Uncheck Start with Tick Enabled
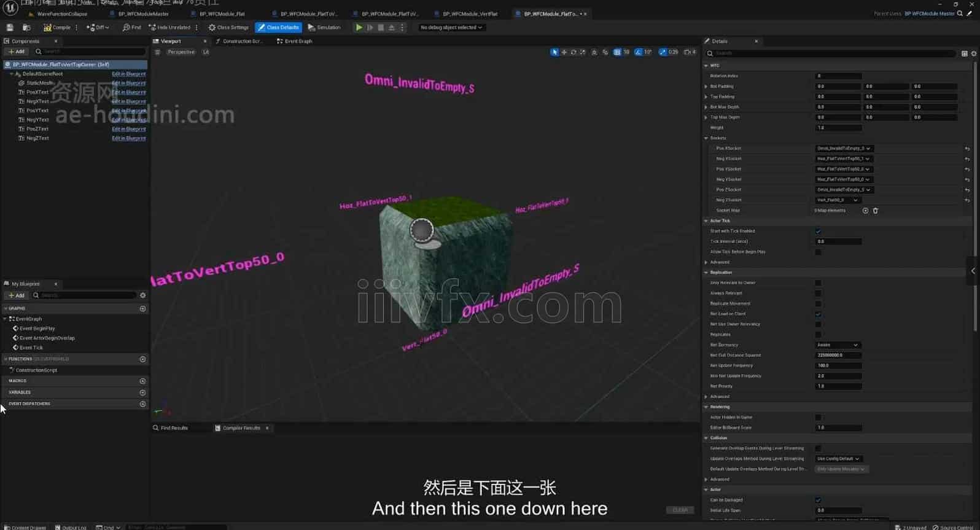The height and width of the screenshot is (530, 980). point(818,232)
